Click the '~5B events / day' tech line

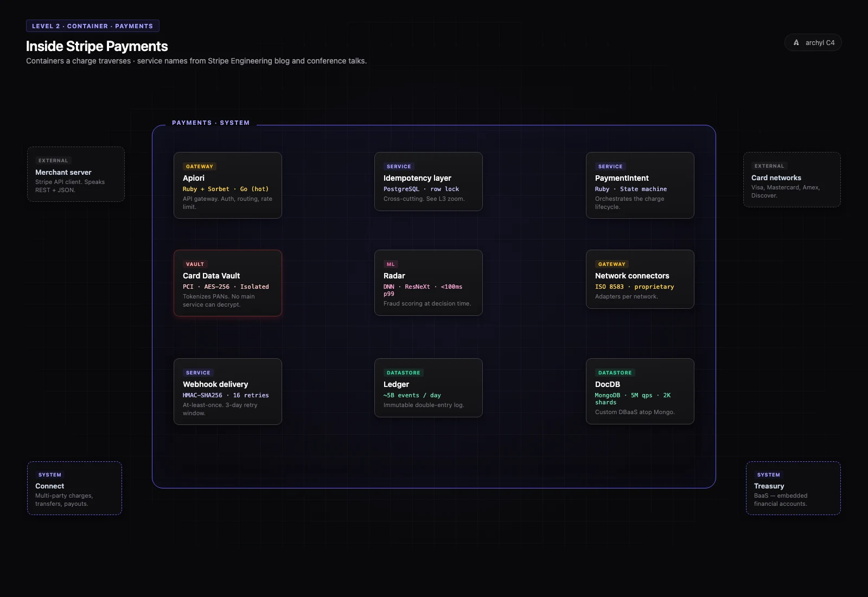point(412,395)
